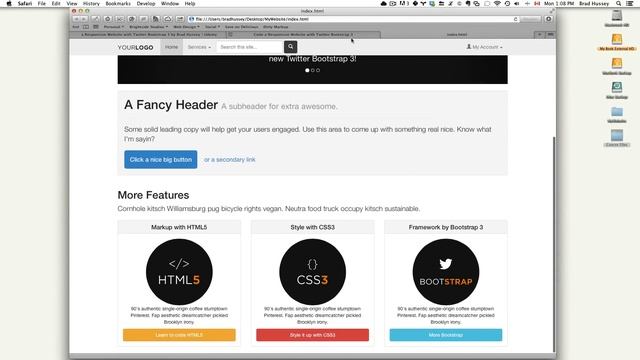Select the first carousel indicator dot

[x=307, y=70]
